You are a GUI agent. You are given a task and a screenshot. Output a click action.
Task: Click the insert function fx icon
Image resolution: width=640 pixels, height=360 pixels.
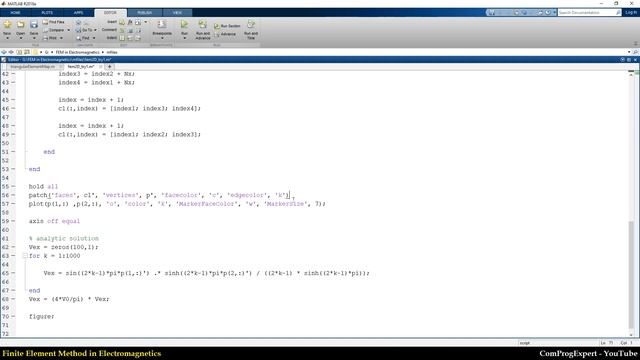click(130, 22)
